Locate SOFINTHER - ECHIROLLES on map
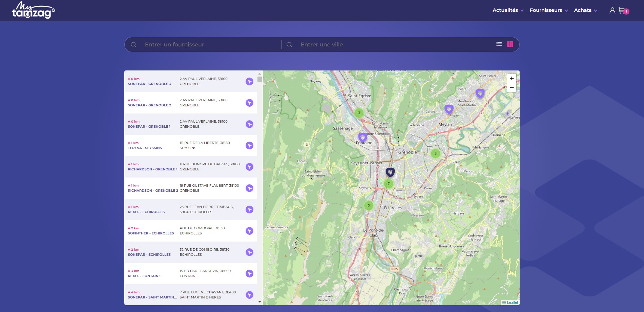The image size is (644, 312). click(249, 231)
